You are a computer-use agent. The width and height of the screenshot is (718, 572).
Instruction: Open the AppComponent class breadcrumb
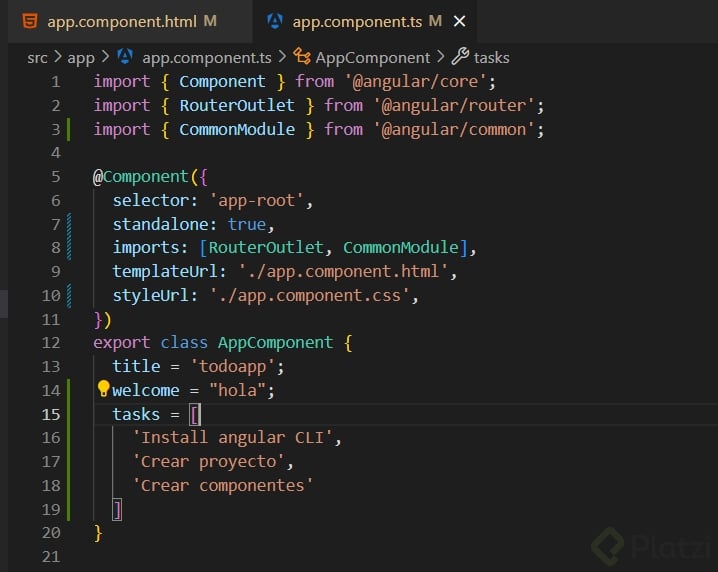pyautogui.click(x=372, y=58)
